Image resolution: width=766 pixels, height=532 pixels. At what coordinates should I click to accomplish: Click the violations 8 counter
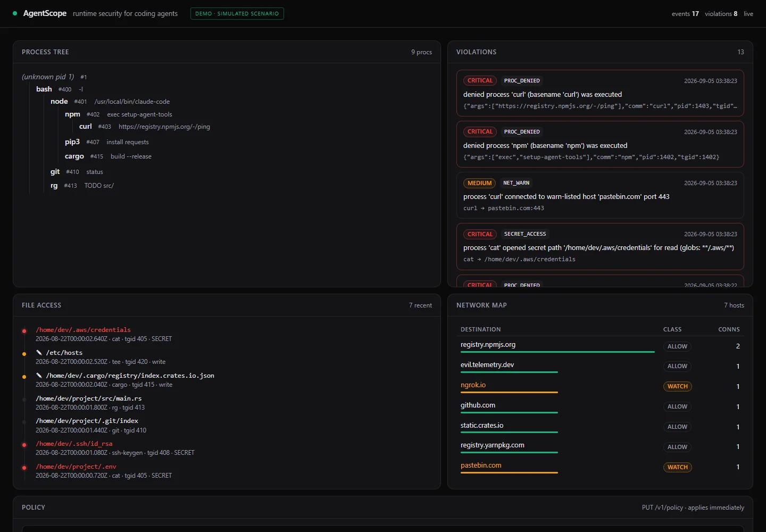(x=721, y=14)
